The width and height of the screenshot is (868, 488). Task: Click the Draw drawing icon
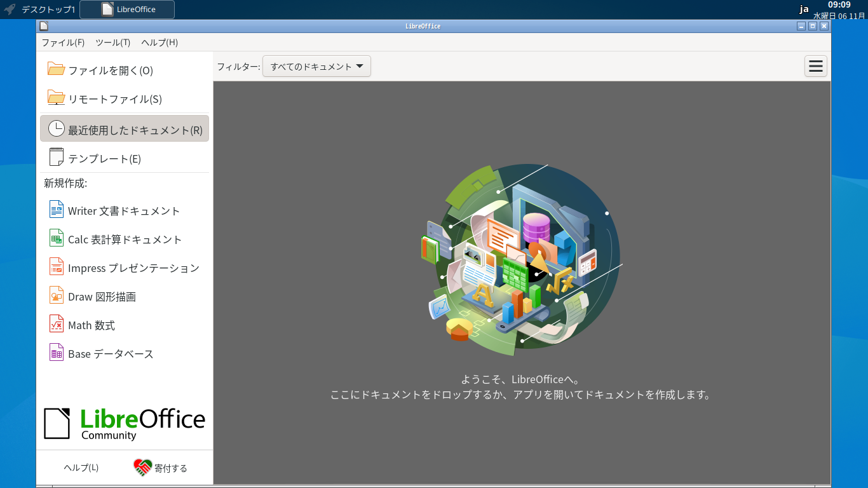[x=57, y=295]
